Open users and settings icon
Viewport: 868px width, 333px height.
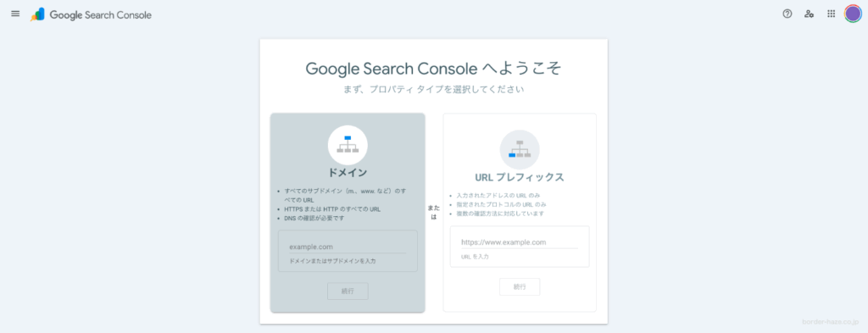(810, 14)
